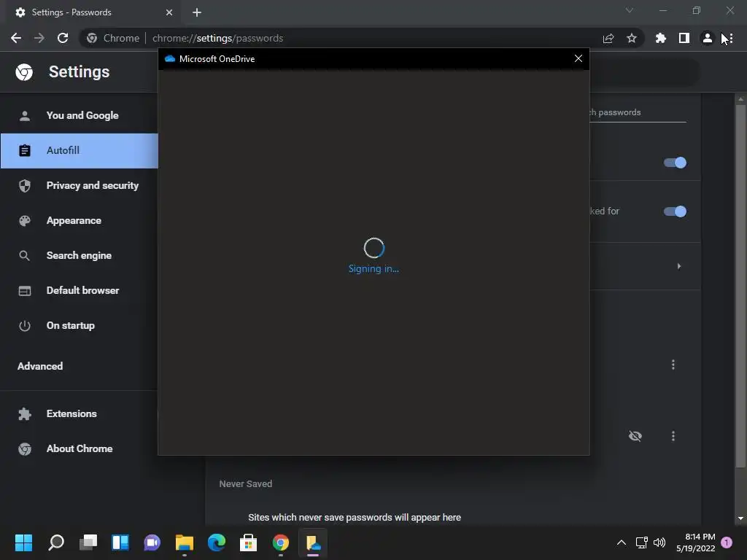747x560 pixels.
Task: Open the Chat app on taskbar
Action: pos(152,542)
